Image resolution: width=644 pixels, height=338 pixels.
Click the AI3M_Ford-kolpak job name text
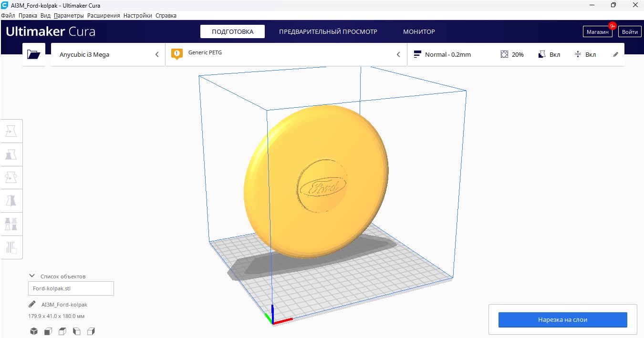[x=64, y=304]
